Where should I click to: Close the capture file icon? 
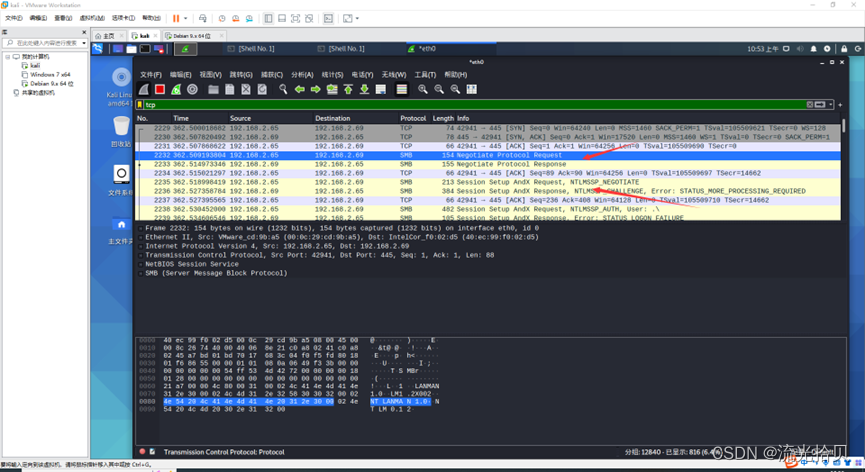tap(246, 89)
